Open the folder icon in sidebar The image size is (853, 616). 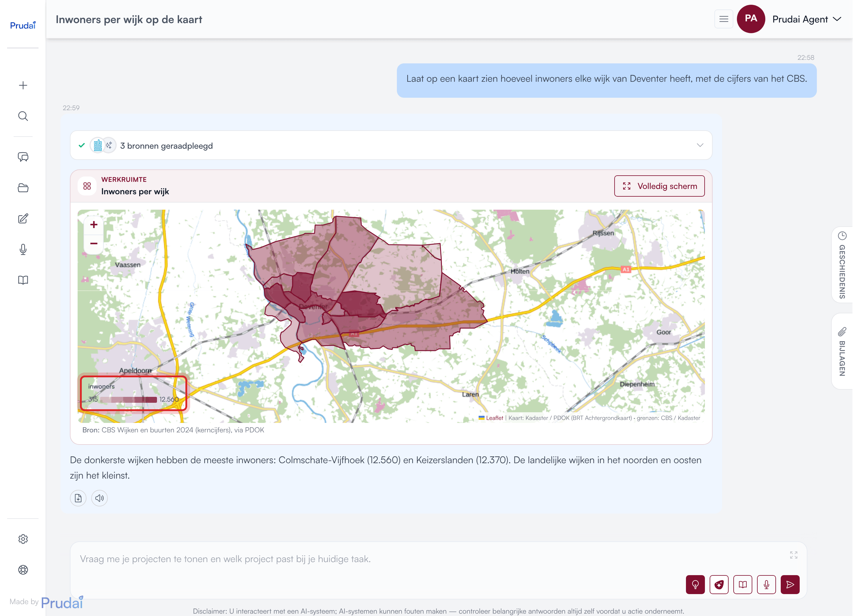23,188
